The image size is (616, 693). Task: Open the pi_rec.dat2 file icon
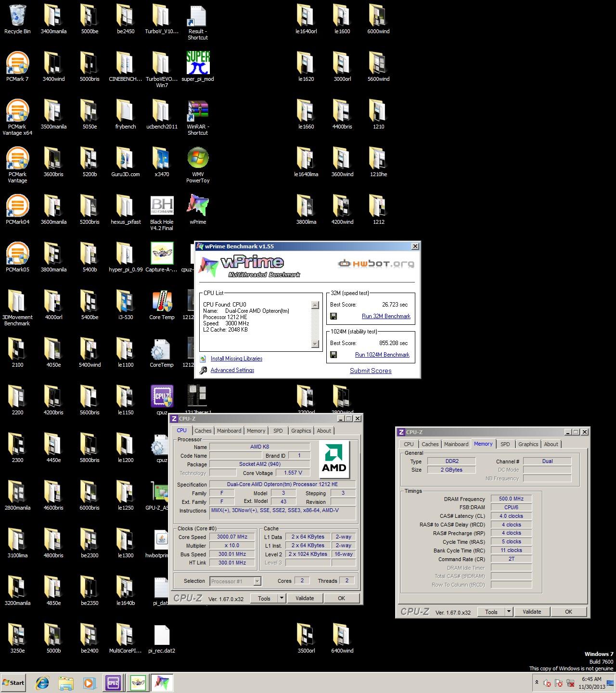[x=162, y=639]
